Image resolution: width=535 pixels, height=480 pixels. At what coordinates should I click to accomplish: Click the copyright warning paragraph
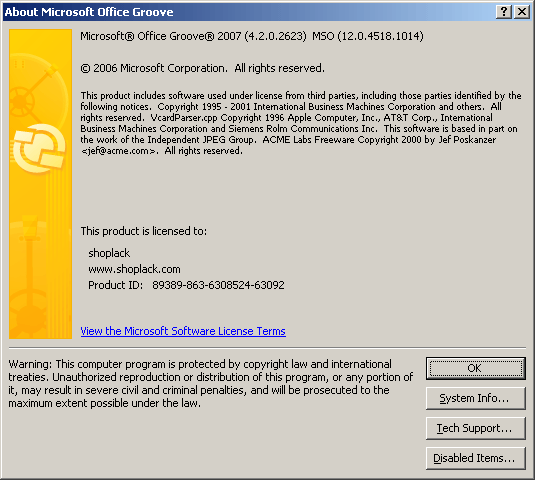click(x=211, y=383)
